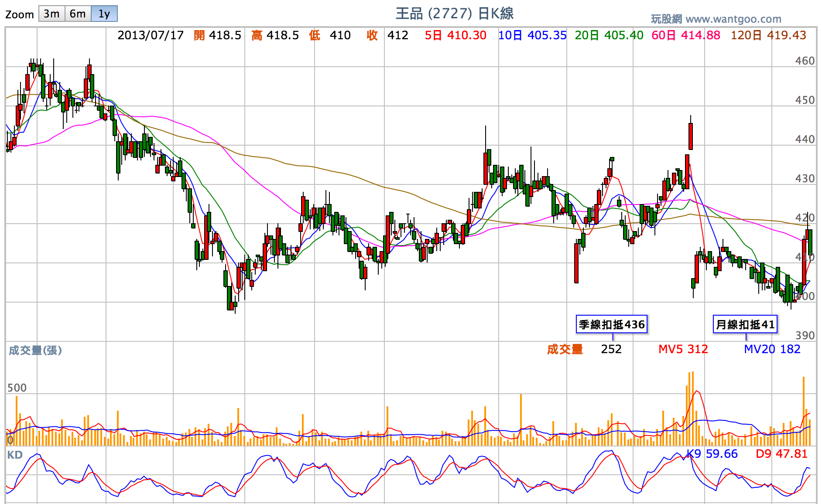Click the D9 47.81 indicator value

click(x=782, y=454)
